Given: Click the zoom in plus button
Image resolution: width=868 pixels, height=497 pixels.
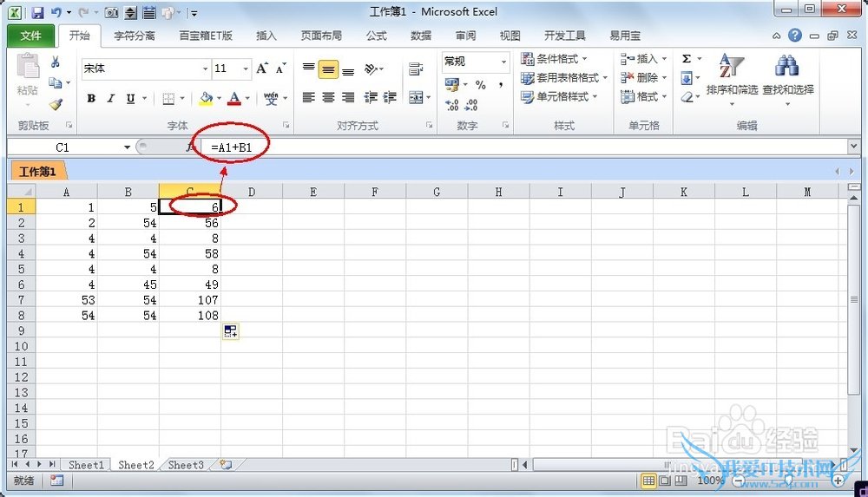Looking at the screenshot, I should point(838,481).
